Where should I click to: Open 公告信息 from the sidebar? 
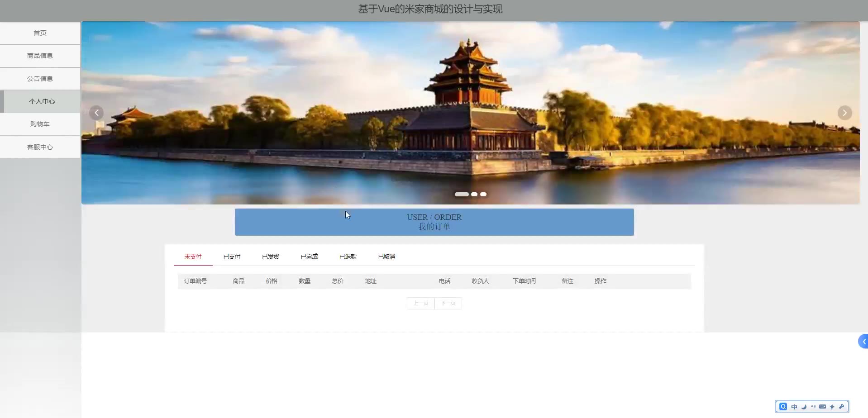click(x=40, y=79)
